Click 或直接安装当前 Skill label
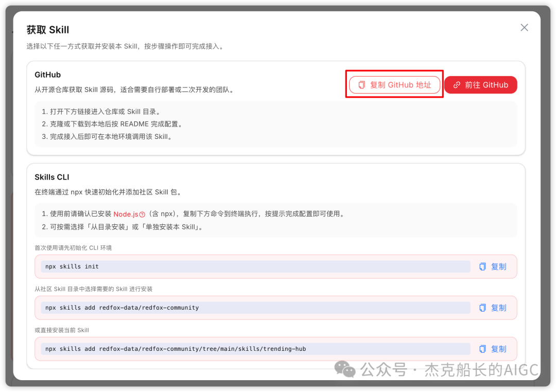 62,330
